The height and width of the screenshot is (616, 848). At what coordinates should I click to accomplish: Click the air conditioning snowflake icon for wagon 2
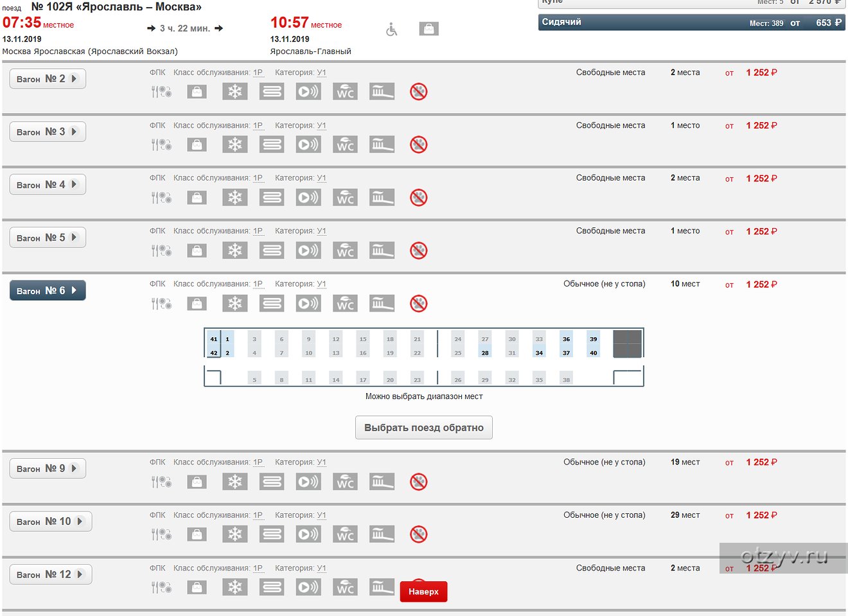click(x=234, y=92)
